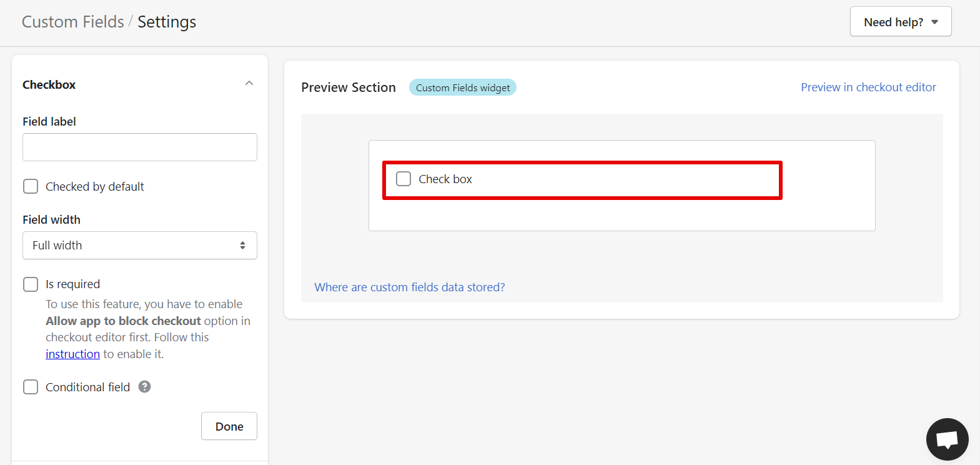The image size is (980, 465).
Task: Click the Field width select arrows
Action: click(242, 246)
